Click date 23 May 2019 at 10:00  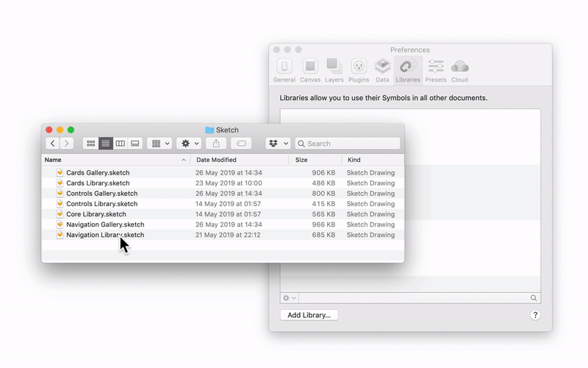click(229, 183)
